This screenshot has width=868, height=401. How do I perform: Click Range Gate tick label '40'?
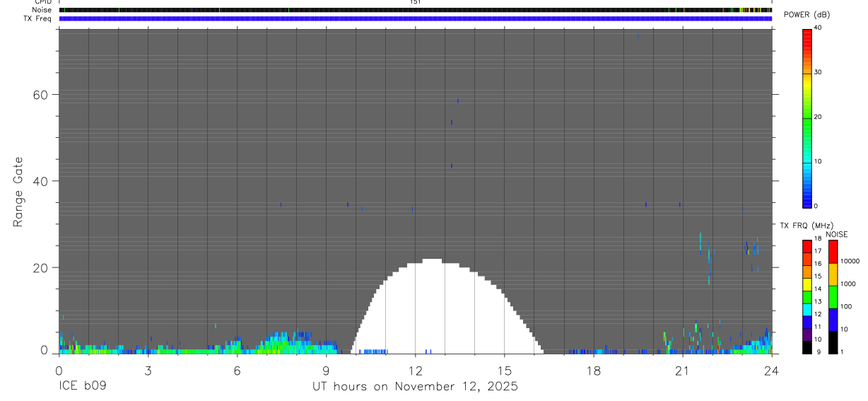tap(40, 181)
